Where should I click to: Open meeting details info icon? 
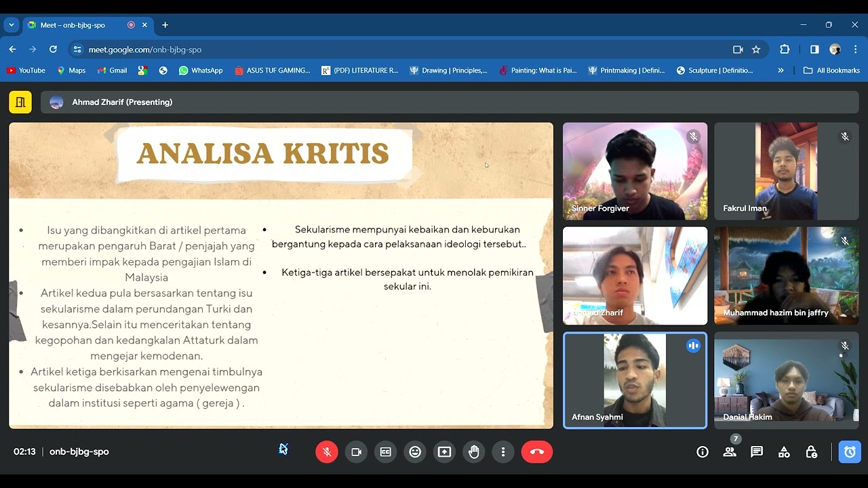click(x=703, y=452)
